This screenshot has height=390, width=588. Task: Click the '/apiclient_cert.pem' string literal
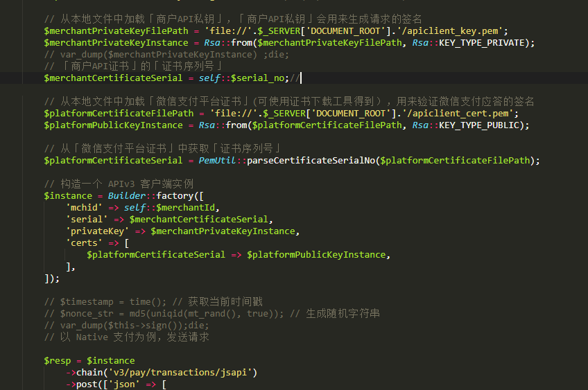tap(460, 114)
